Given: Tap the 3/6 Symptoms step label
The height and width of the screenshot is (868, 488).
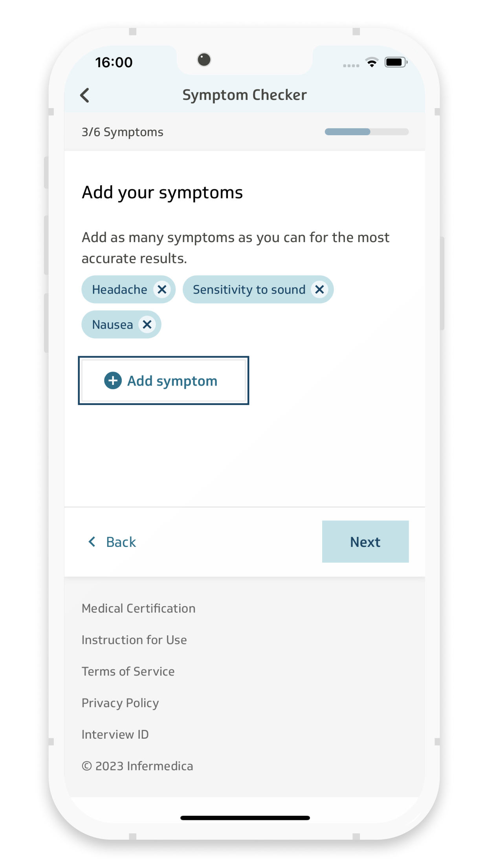Looking at the screenshot, I should click(x=122, y=132).
